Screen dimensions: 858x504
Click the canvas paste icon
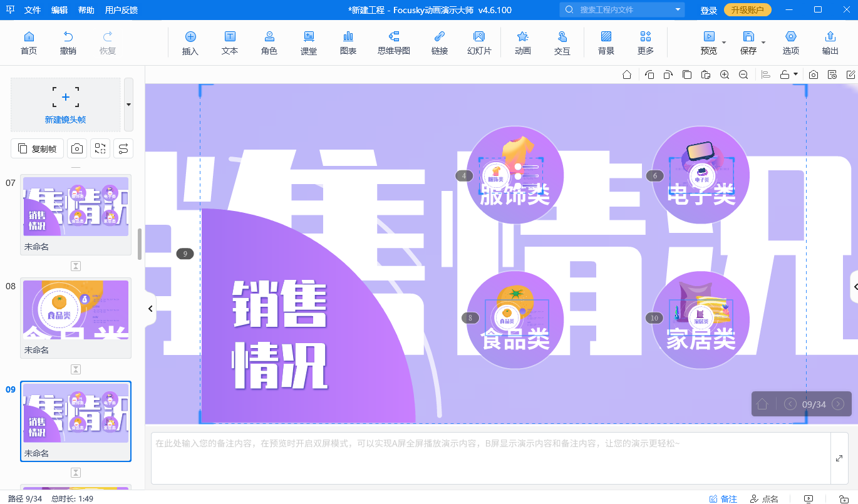coord(706,75)
